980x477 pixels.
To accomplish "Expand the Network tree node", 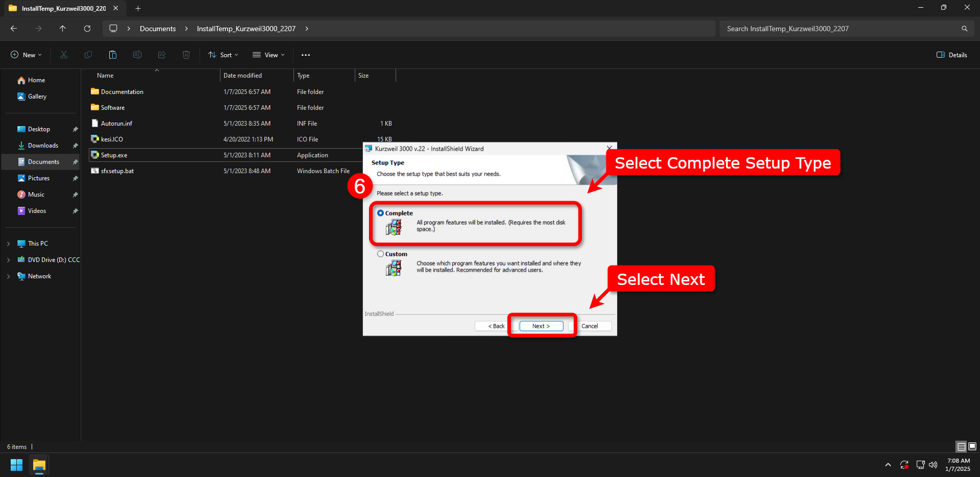I will [8, 276].
